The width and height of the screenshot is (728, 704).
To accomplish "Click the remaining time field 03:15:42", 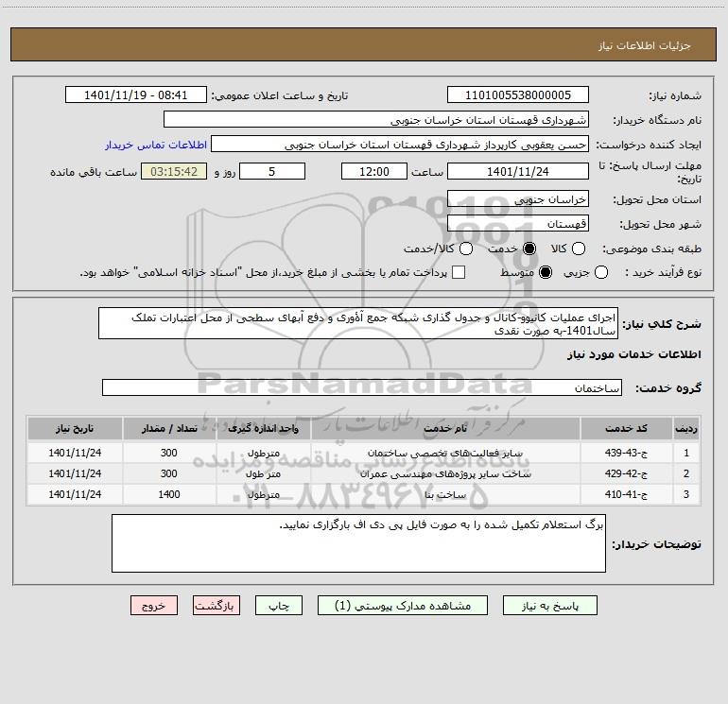I will [x=174, y=171].
